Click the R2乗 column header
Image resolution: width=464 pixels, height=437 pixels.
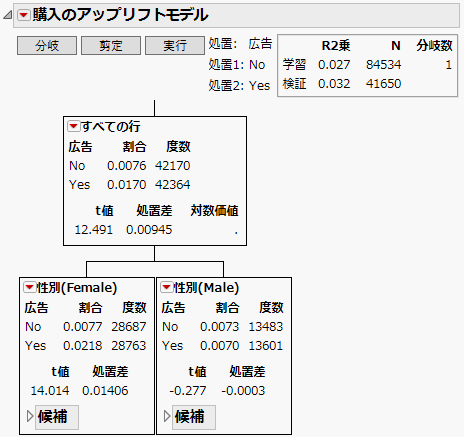tap(336, 45)
